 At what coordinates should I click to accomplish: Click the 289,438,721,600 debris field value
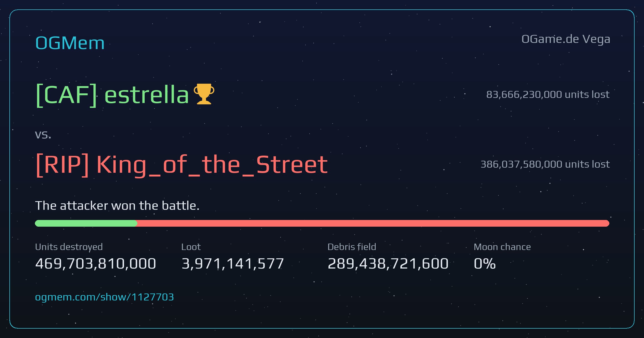[x=388, y=263]
